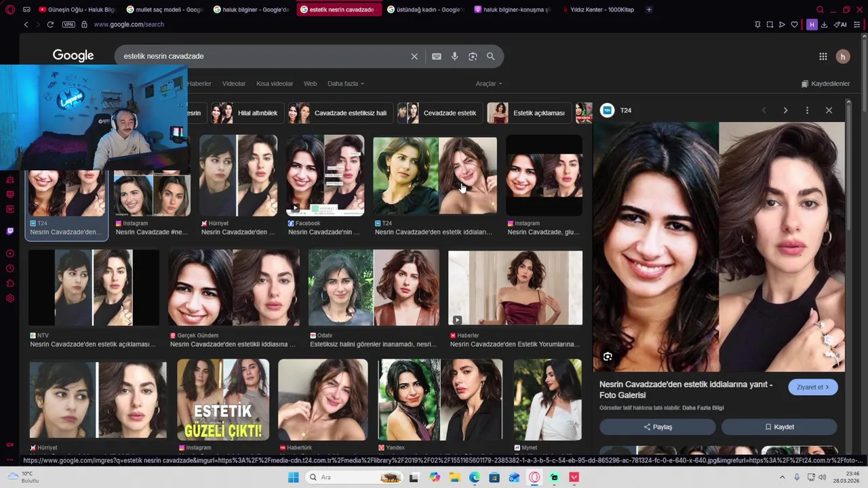868x488 pixels.
Task: Open Gerçek Gündem result thumbnail
Action: [x=234, y=288]
